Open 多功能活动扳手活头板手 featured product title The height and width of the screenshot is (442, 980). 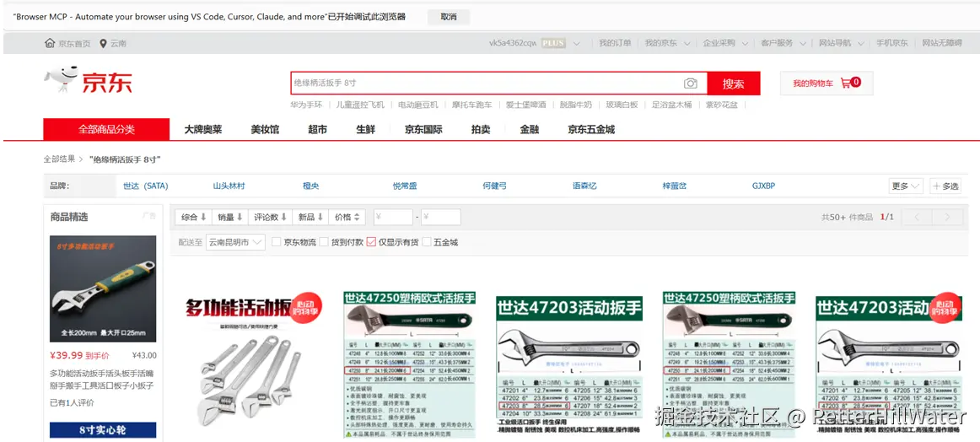(x=102, y=379)
